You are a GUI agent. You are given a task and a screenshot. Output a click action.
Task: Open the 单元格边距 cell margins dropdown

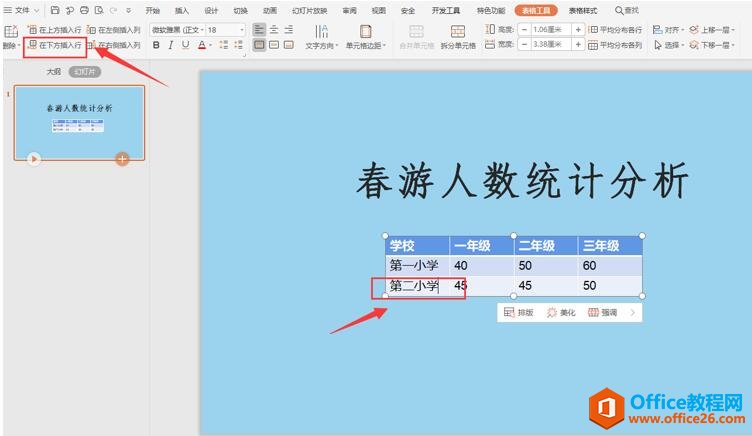[x=365, y=37]
